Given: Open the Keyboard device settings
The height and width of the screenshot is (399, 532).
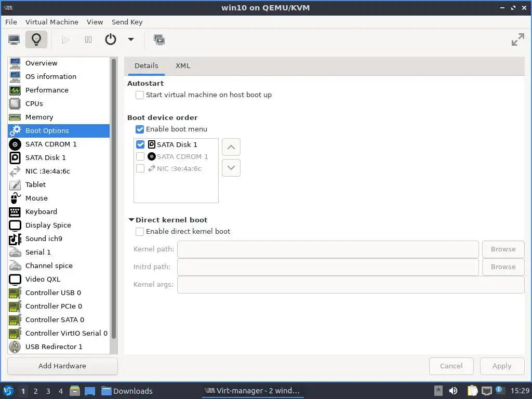Looking at the screenshot, I should (59, 212).
